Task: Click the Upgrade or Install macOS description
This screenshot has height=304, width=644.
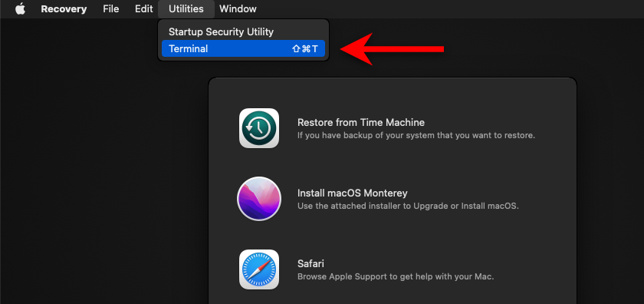Action: coord(408,206)
